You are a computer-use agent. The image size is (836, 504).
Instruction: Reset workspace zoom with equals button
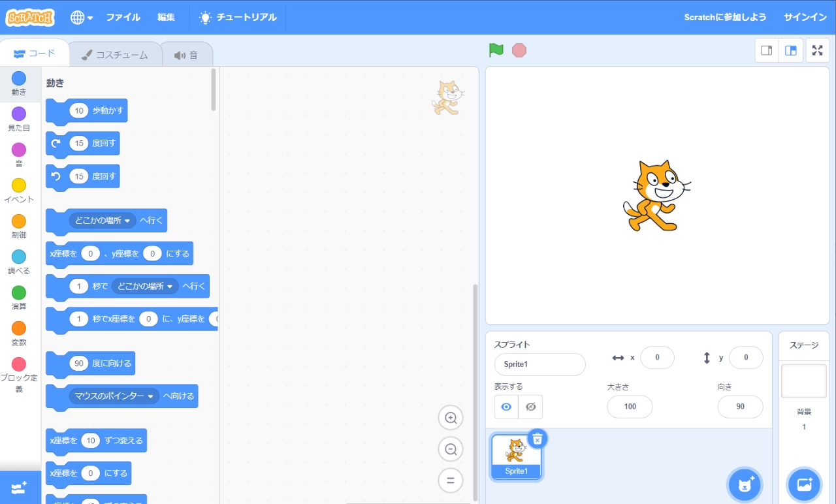[451, 481]
